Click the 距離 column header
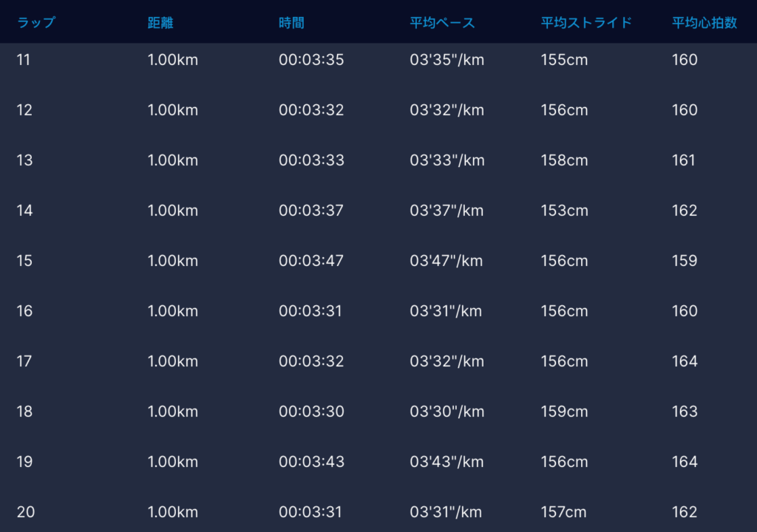The height and width of the screenshot is (532, 757). (x=160, y=23)
